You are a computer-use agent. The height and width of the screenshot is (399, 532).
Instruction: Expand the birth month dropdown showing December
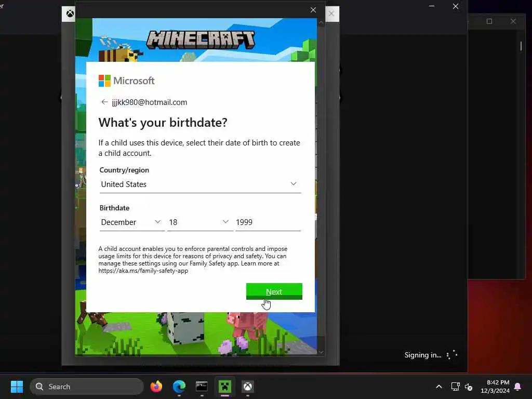(132, 222)
